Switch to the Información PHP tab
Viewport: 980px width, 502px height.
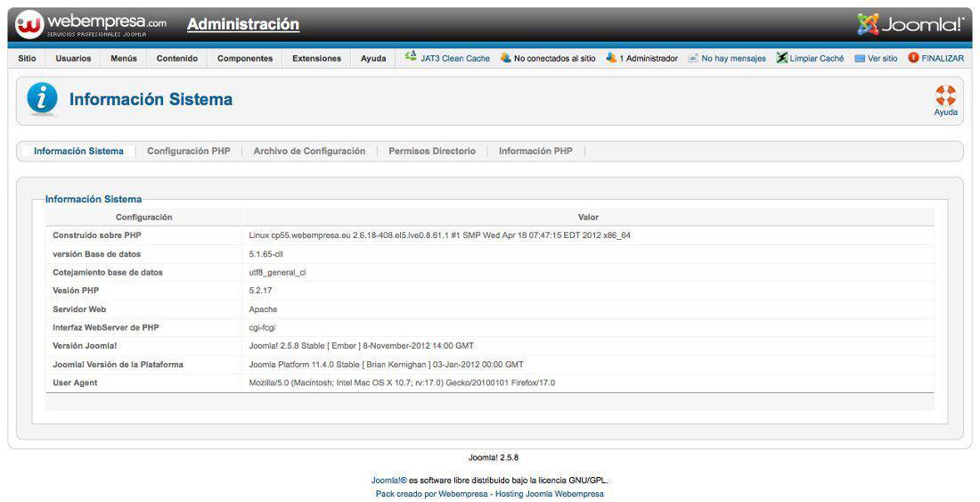(x=535, y=152)
